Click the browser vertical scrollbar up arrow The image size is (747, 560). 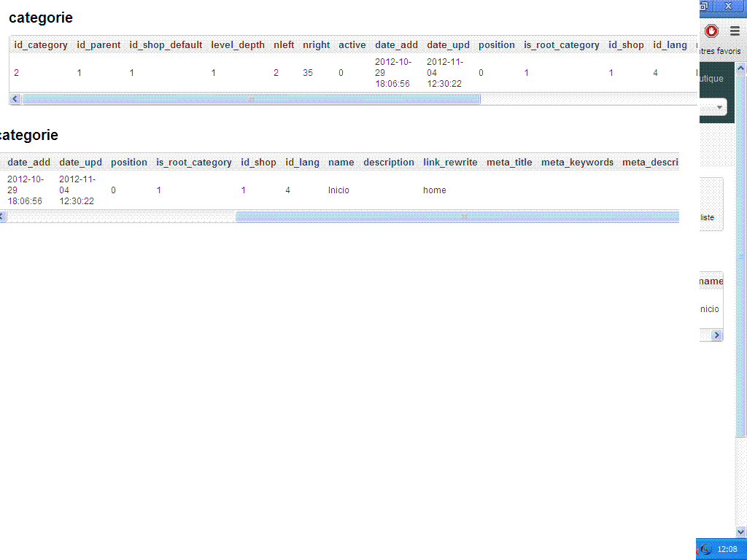(x=741, y=69)
